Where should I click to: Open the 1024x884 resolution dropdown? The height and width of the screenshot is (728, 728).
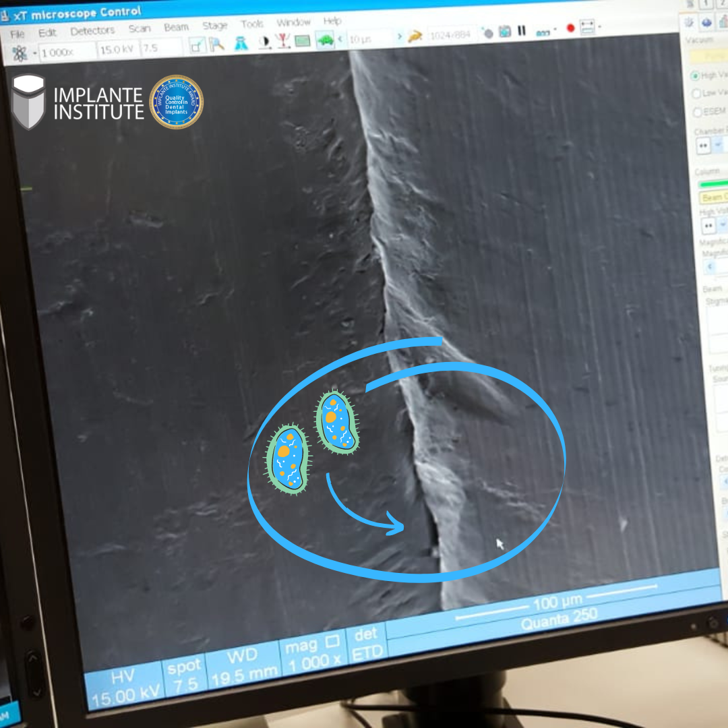click(451, 34)
